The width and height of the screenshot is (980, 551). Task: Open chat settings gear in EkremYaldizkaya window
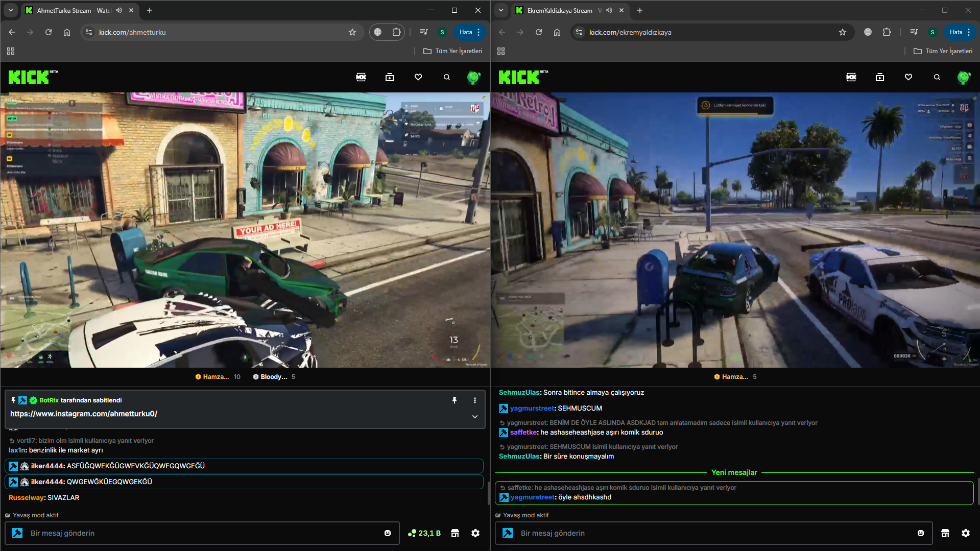pos(966,533)
